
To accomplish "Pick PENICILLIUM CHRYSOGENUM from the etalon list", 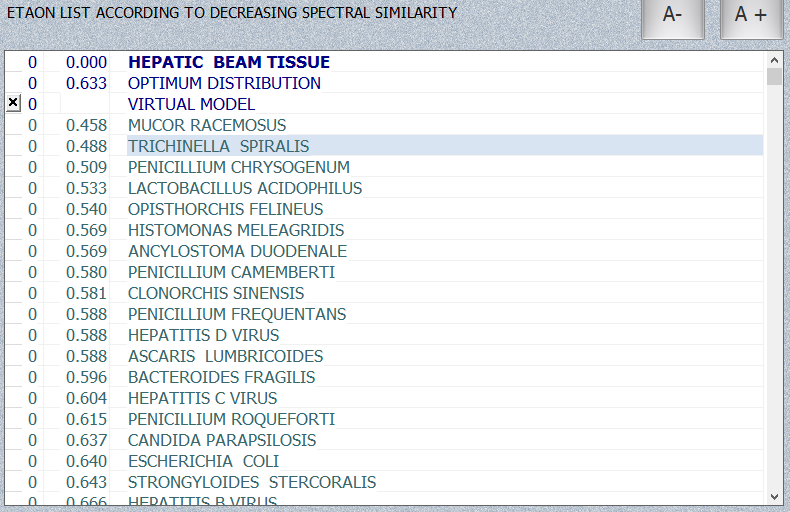I will tap(238, 167).
